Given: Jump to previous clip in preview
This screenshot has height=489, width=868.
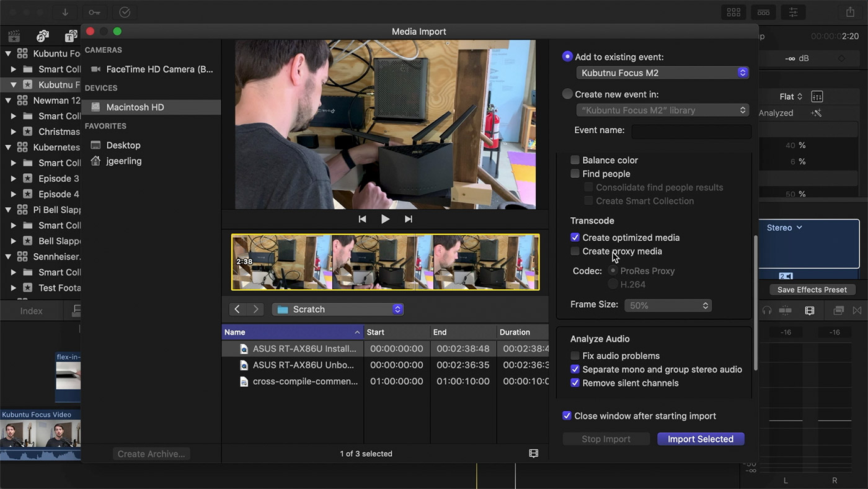Looking at the screenshot, I should 362,219.
